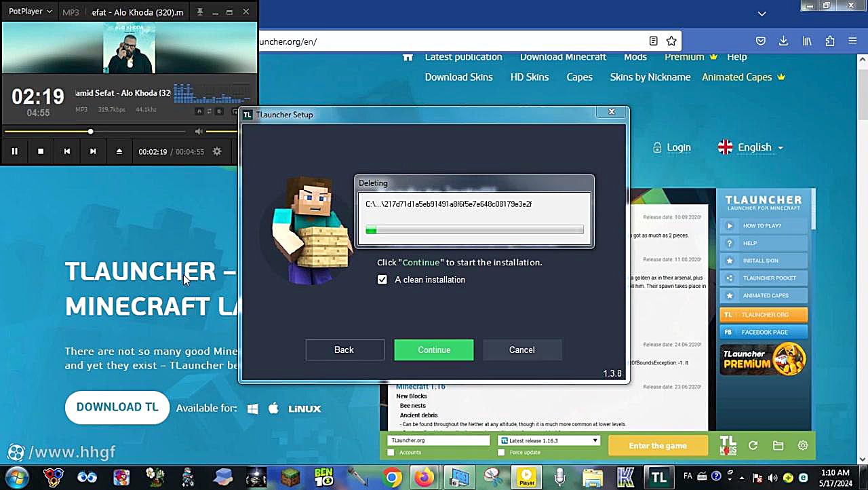Toggle Firefox reader view icon

tap(653, 41)
